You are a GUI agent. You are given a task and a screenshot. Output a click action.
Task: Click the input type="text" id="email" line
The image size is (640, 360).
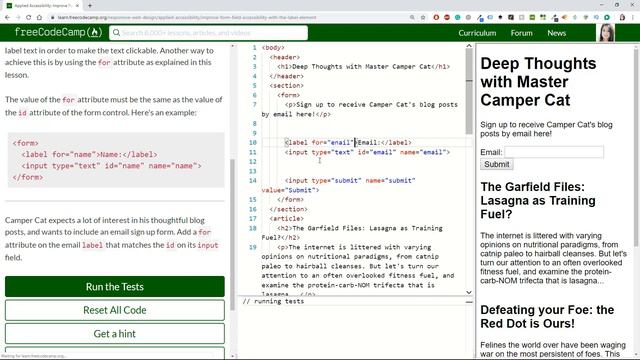tap(367, 152)
